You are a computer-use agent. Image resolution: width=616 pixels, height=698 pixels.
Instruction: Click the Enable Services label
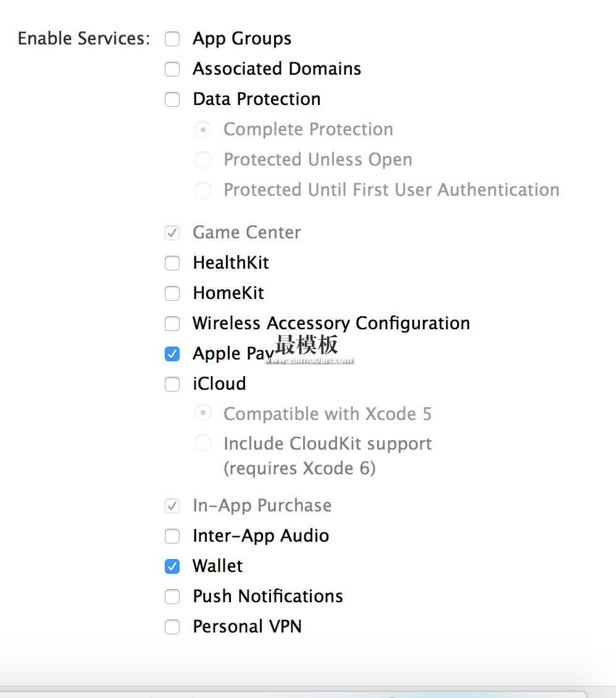(x=83, y=38)
